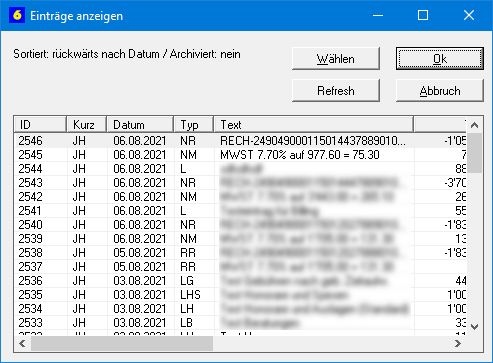Viewport: 493px width, 363px height.
Task: Maximize the Einträge anzeigen window
Action: click(423, 15)
